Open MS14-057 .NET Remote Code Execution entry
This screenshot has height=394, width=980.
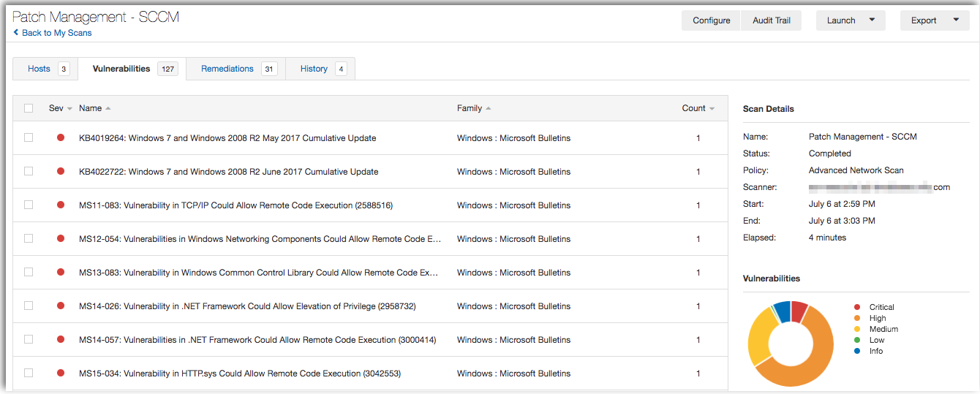[257, 340]
